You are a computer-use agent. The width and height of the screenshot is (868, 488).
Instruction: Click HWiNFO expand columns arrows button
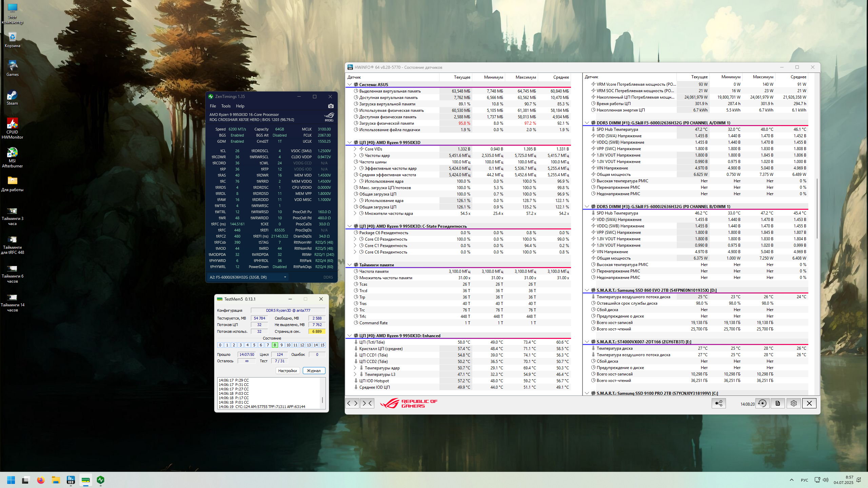[352, 403]
